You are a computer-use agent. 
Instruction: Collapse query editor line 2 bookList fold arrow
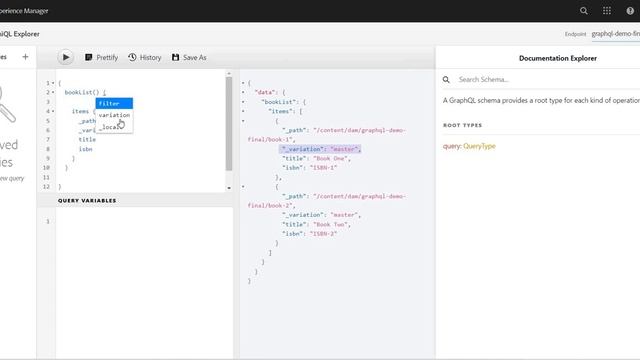click(x=53, y=93)
